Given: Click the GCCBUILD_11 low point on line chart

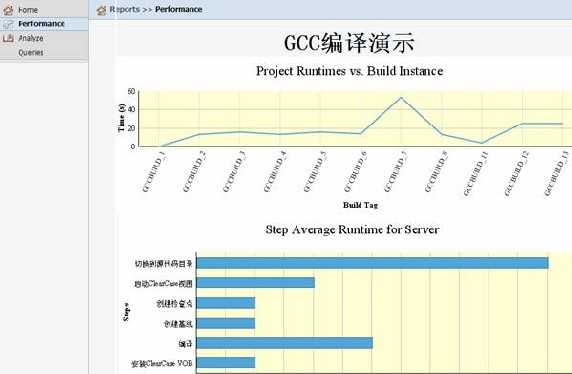Looking at the screenshot, I should [x=482, y=143].
